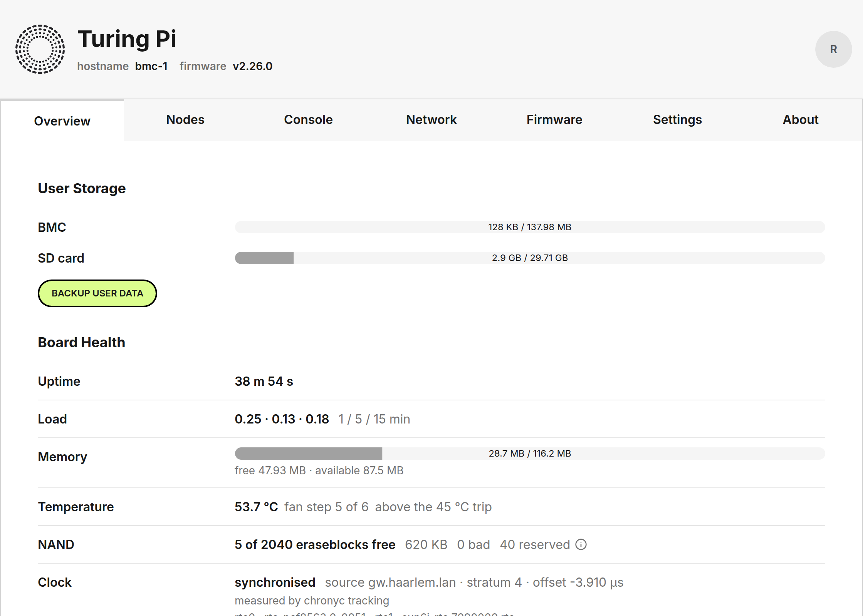Click the NAND row label
The height and width of the screenshot is (616, 863).
pyautogui.click(x=56, y=544)
